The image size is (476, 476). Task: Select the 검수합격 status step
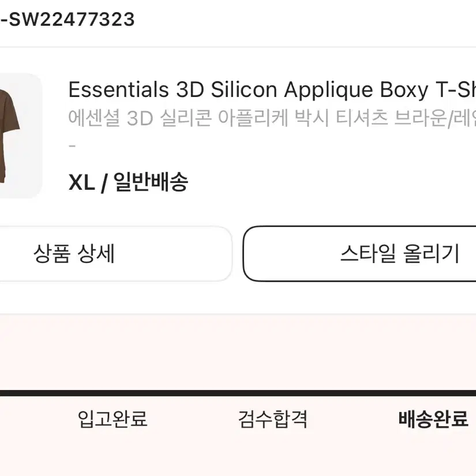point(272,419)
